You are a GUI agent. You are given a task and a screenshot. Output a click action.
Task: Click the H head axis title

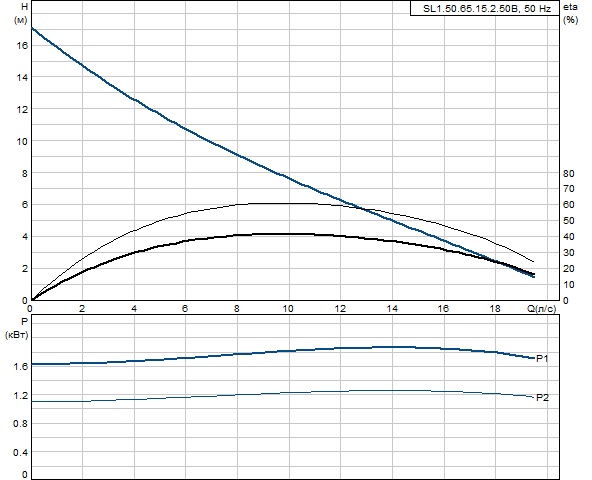[x=25, y=7]
